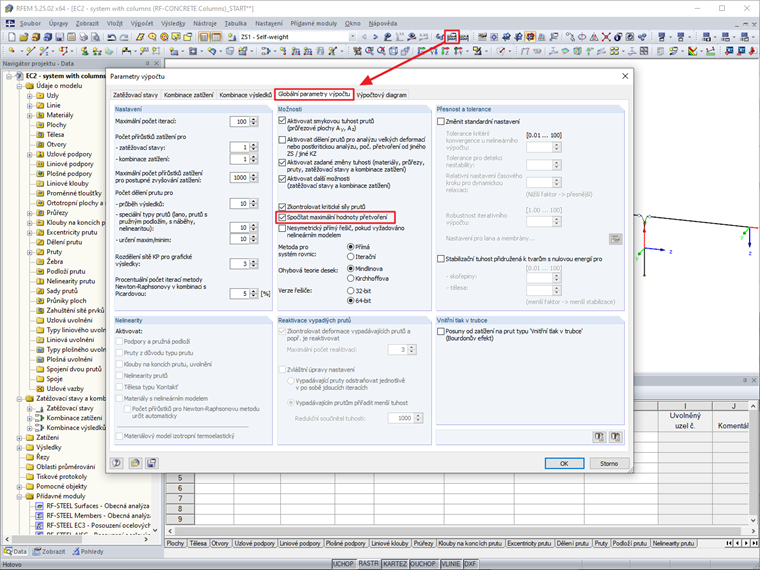
Task: Click the Rozdělení sítě KP value field
Action: (239, 264)
